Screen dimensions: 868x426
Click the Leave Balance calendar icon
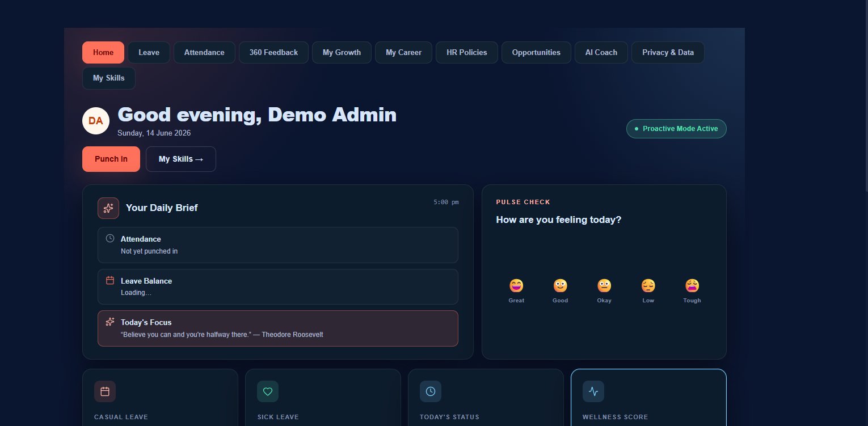(110, 280)
